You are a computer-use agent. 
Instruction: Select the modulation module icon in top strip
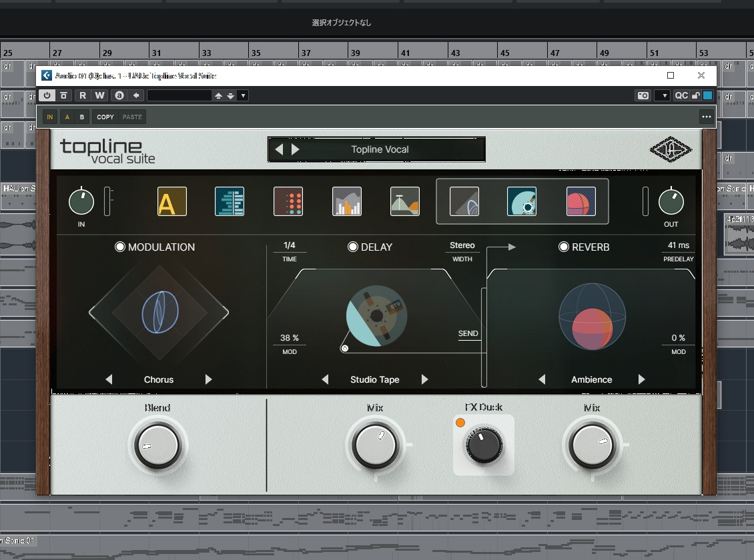(464, 201)
